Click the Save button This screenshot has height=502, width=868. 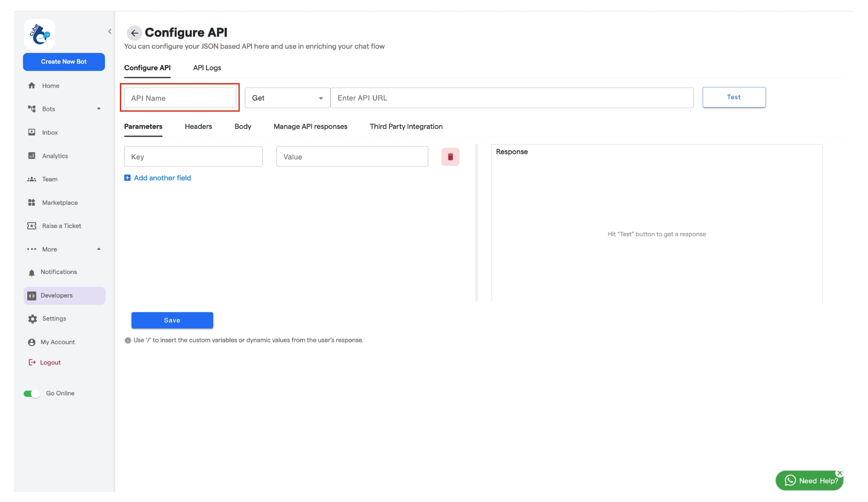172,320
